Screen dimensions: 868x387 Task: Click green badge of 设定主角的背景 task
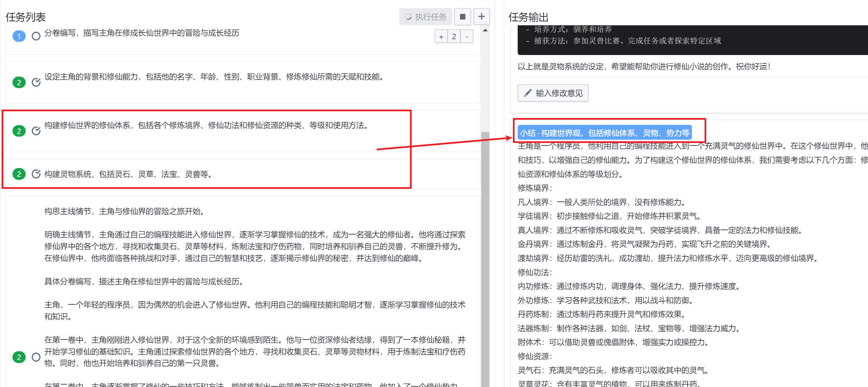click(19, 82)
